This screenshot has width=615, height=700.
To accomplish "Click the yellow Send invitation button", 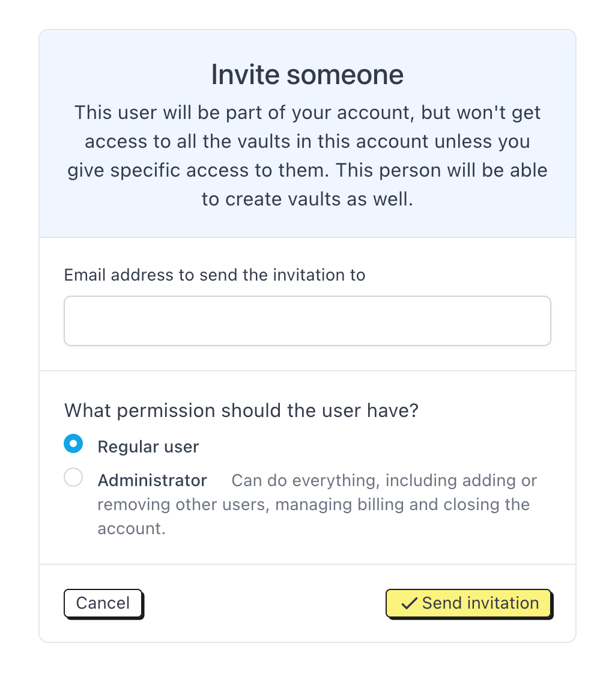I will [x=468, y=603].
